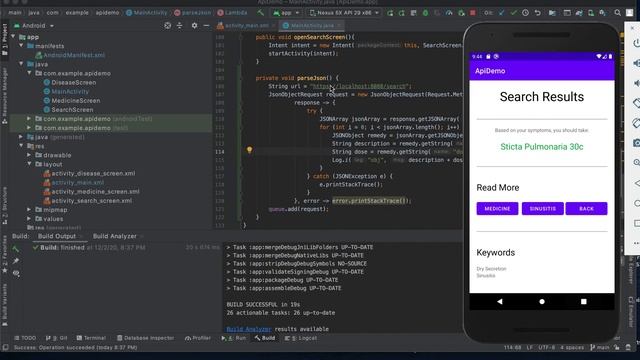Click Collapse All in Project panel

[x=180, y=25]
